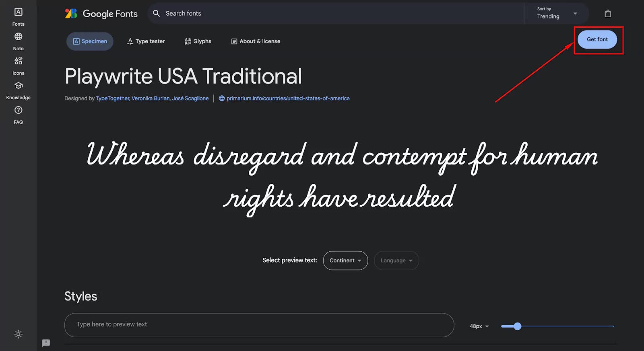
Task: Switch to the Glyphs tab
Action: 198,41
